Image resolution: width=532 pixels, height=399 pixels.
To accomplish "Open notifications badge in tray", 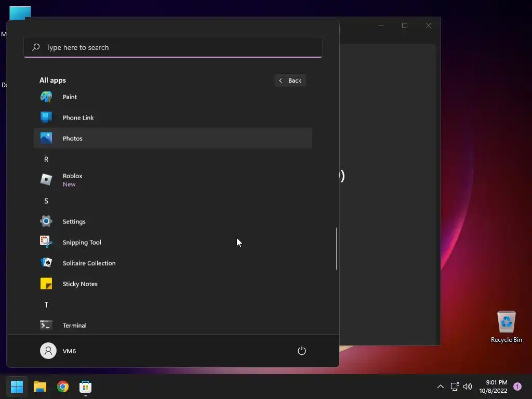I will click(x=517, y=387).
